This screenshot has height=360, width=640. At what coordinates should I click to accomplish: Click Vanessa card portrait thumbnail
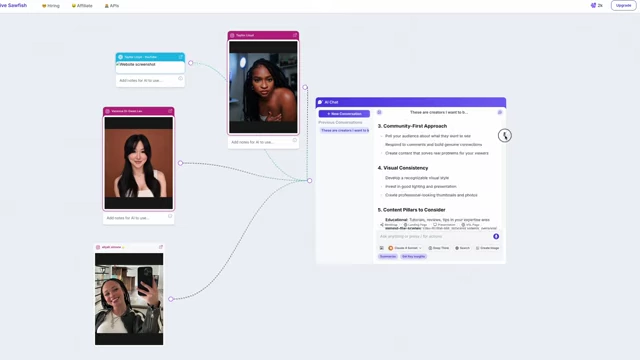[x=139, y=163]
